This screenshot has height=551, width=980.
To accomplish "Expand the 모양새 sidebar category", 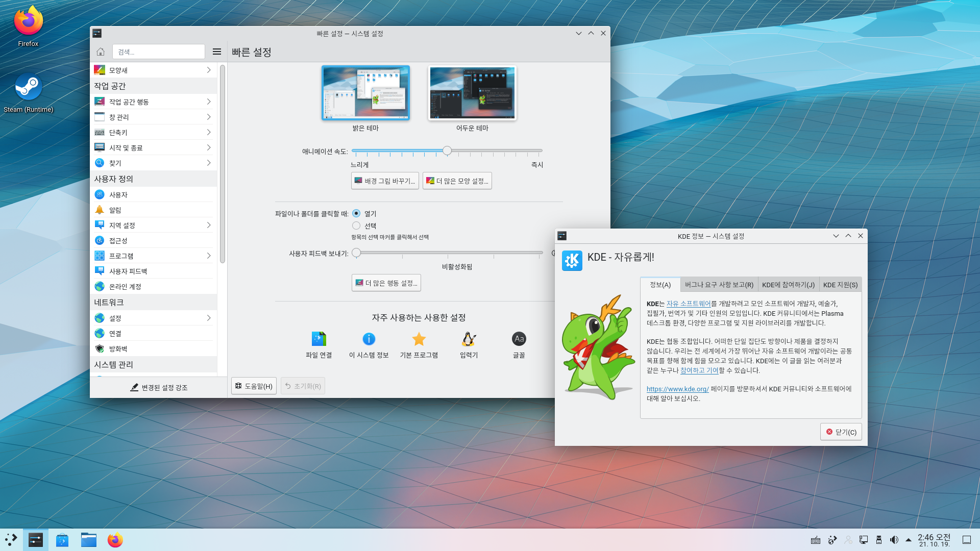I will point(153,70).
